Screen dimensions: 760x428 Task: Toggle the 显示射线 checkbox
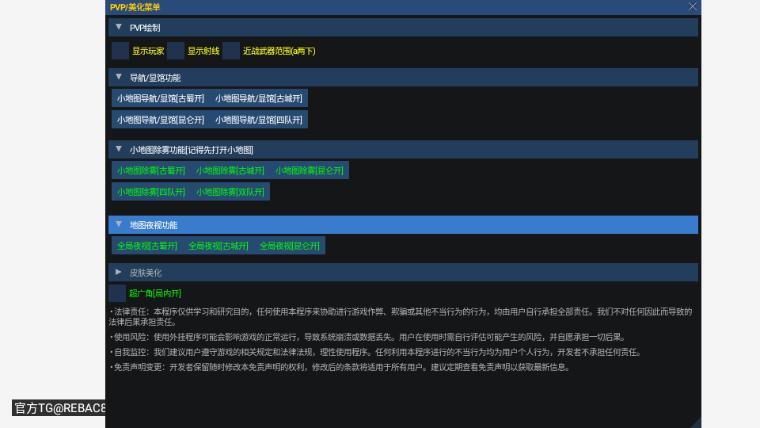tap(176, 51)
